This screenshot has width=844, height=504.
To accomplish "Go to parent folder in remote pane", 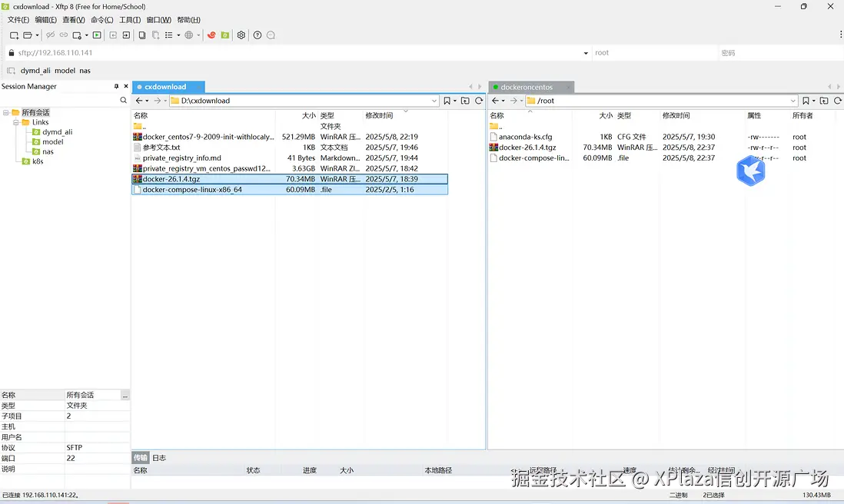I will (x=824, y=101).
